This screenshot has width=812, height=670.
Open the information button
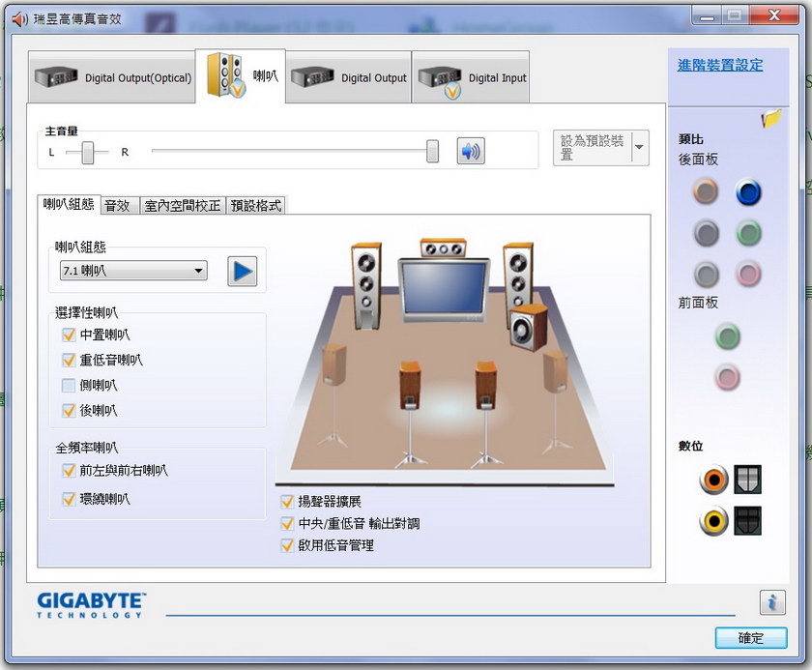[772, 602]
